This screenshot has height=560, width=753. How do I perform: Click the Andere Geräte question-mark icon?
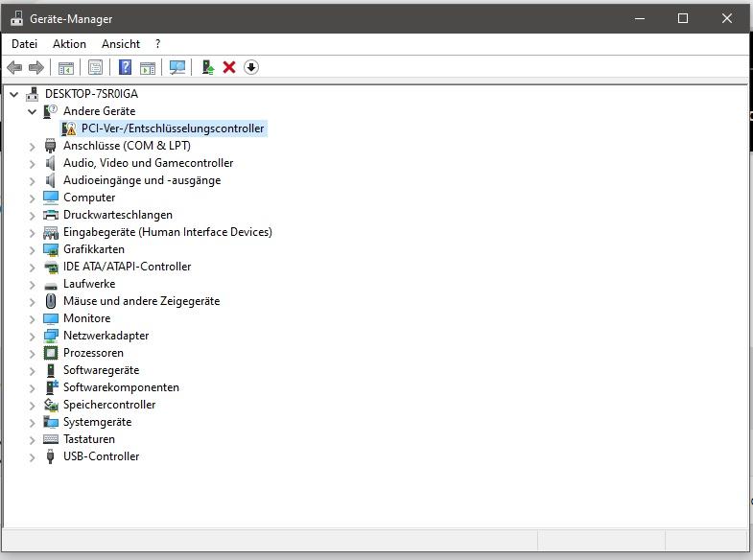pyautogui.click(x=50, y=111)
